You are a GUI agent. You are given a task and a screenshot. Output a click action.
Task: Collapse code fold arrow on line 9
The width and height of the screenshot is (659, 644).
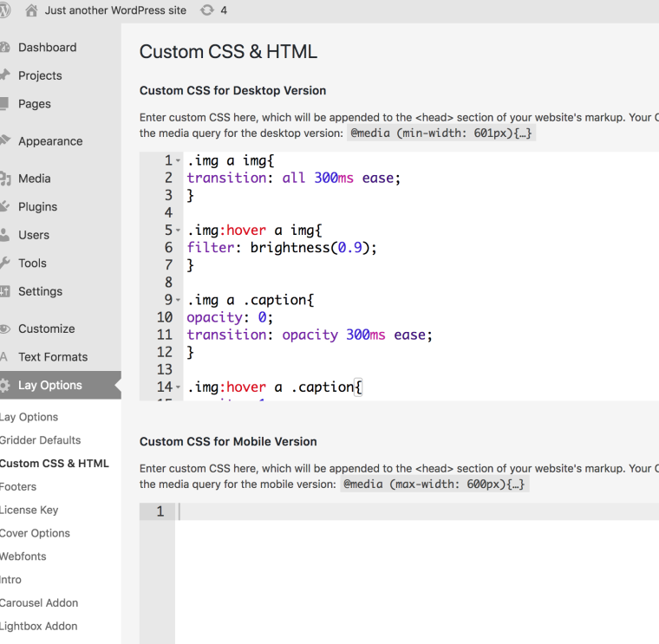pos(178,301)
